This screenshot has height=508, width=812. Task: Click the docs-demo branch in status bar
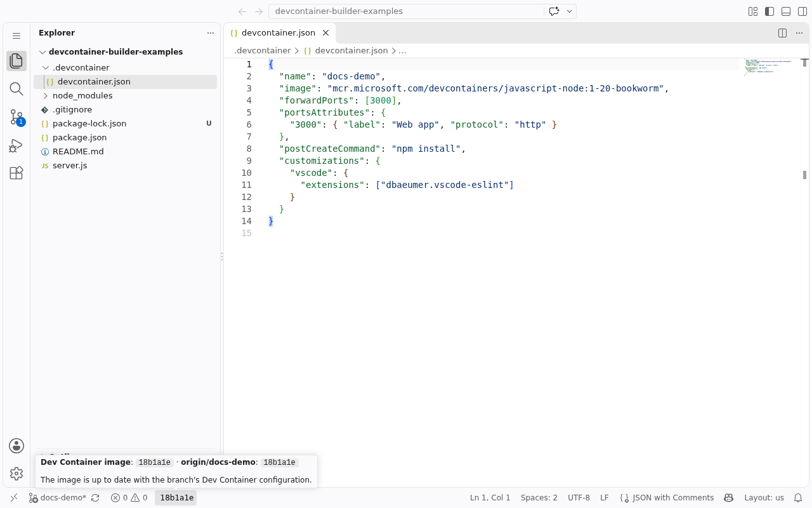[58, 498]
